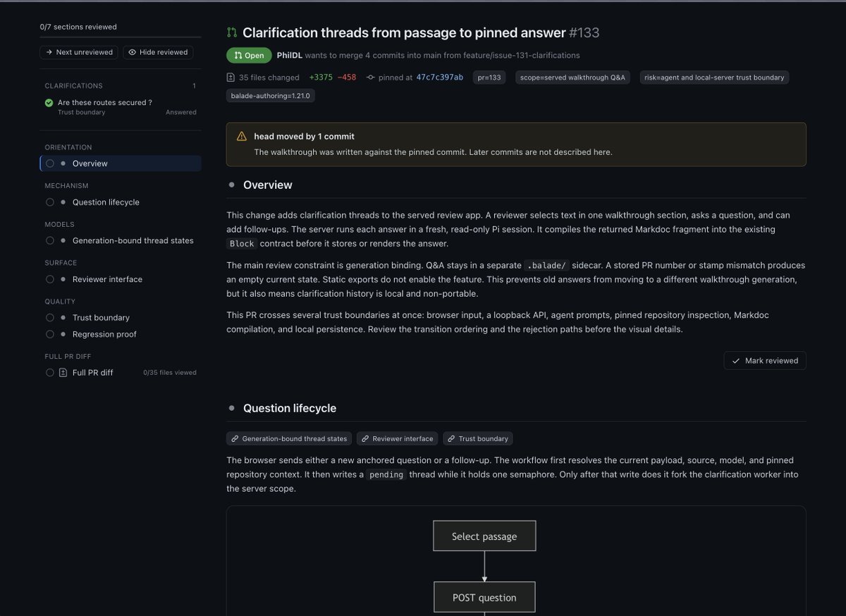This screenshot has width=846, height=616.
Task: Click the '35 files changed' text
Action: coord(269,78)
